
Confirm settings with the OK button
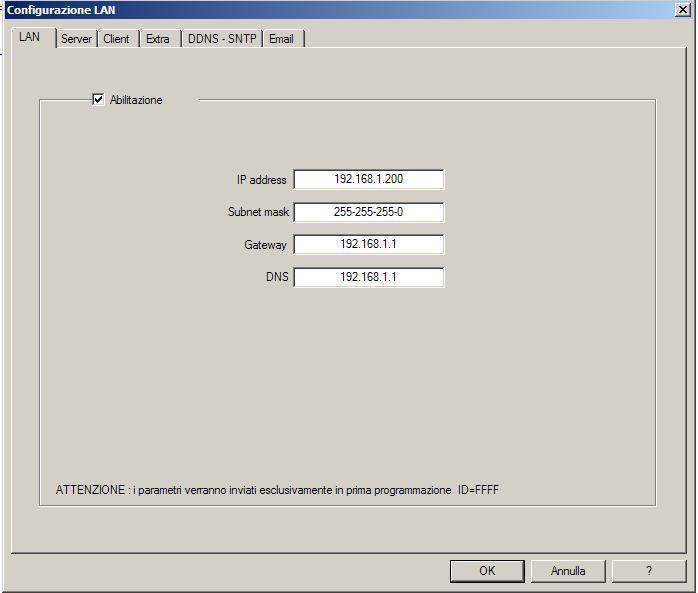pyautogui.click(x=487, y=571)
